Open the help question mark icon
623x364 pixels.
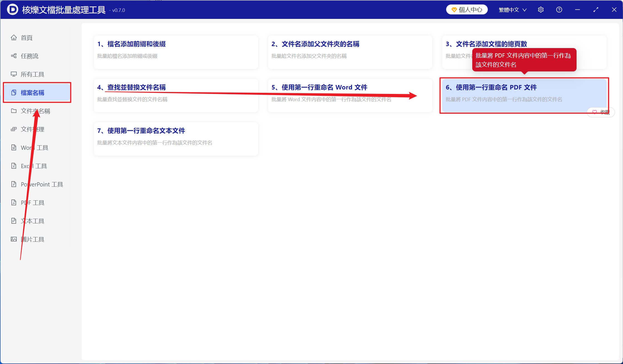(559, 10)
